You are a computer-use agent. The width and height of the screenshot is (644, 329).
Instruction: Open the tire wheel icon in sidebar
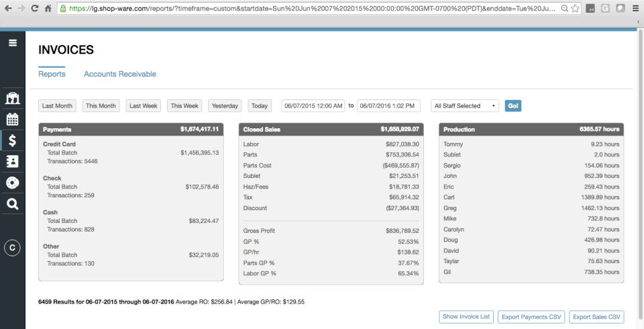[12, 183]
